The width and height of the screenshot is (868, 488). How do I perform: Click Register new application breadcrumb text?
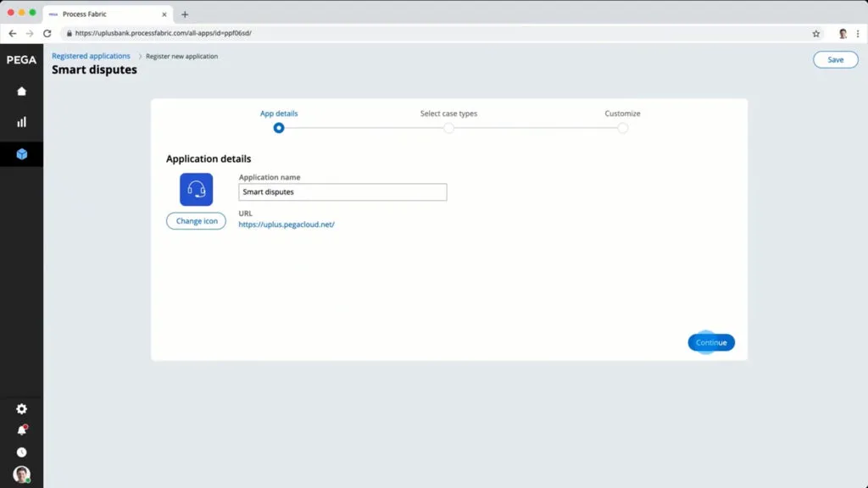tap(181, 57)
